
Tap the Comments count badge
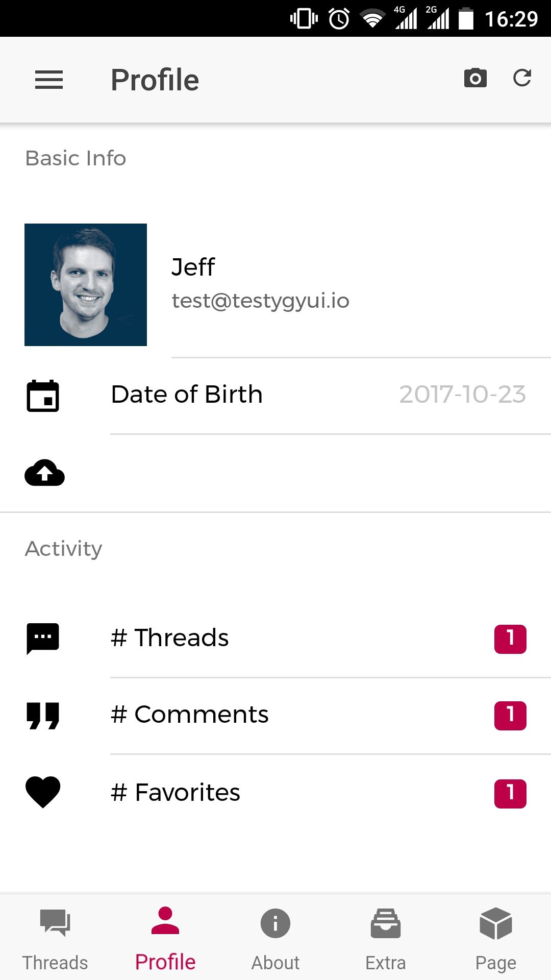pyautogui.click(x=510, y=715)
